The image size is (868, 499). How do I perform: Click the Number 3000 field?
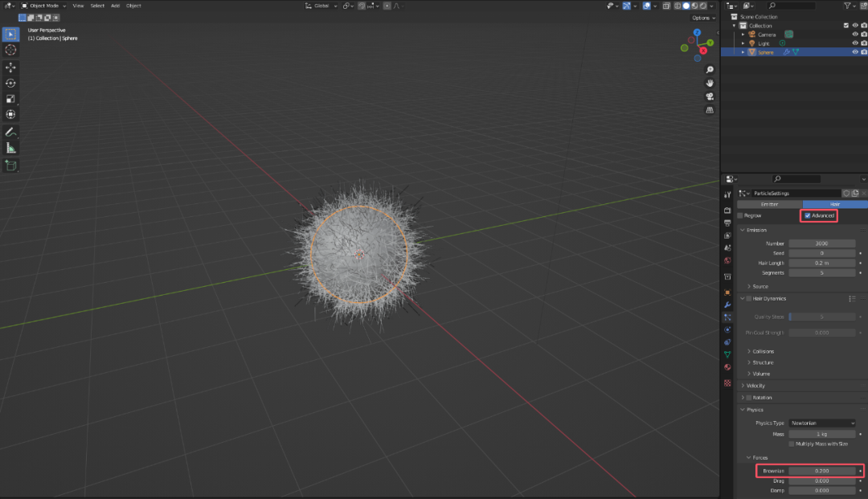[822, 243]
